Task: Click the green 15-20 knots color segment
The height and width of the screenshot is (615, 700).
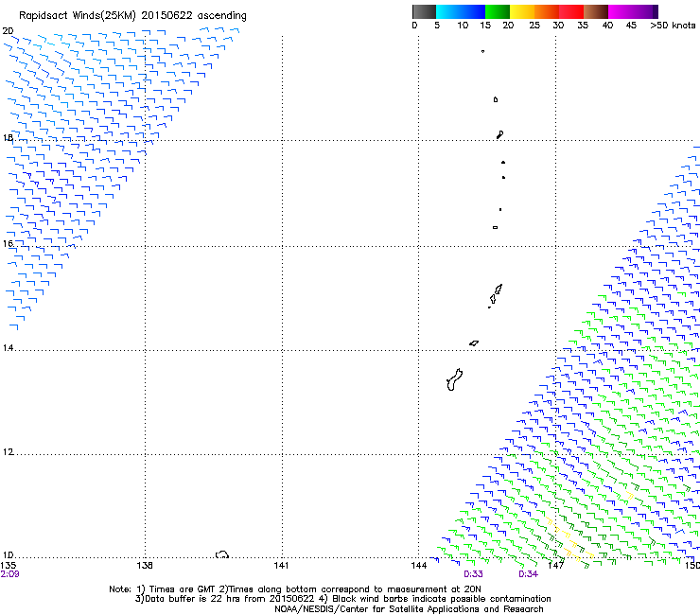Action: pyautogui.click(x=498, y=11)
